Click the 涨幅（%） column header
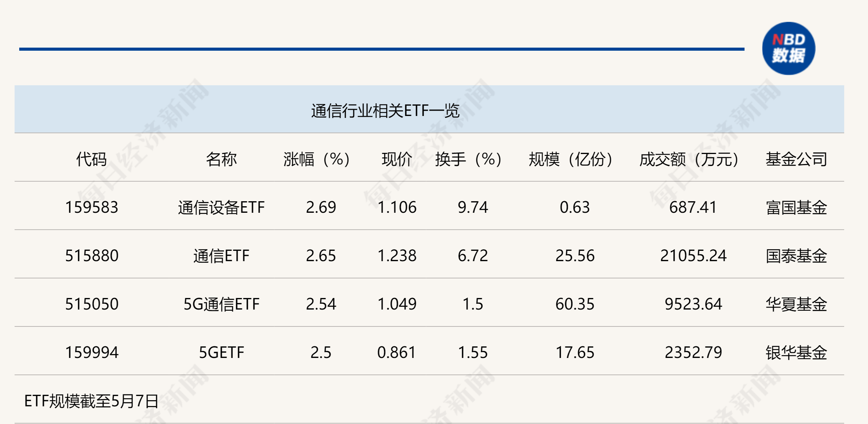This screenshot has width=868, height=424. (316, 159)
